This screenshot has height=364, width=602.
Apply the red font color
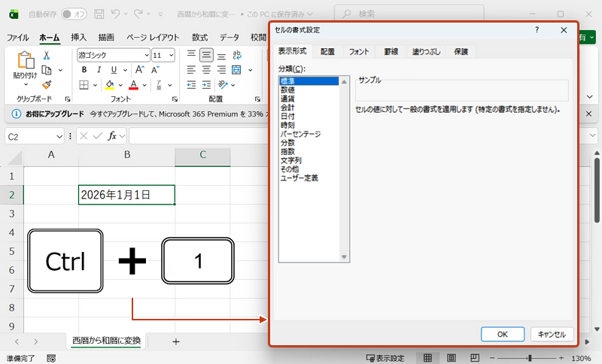tap(134, 85)
